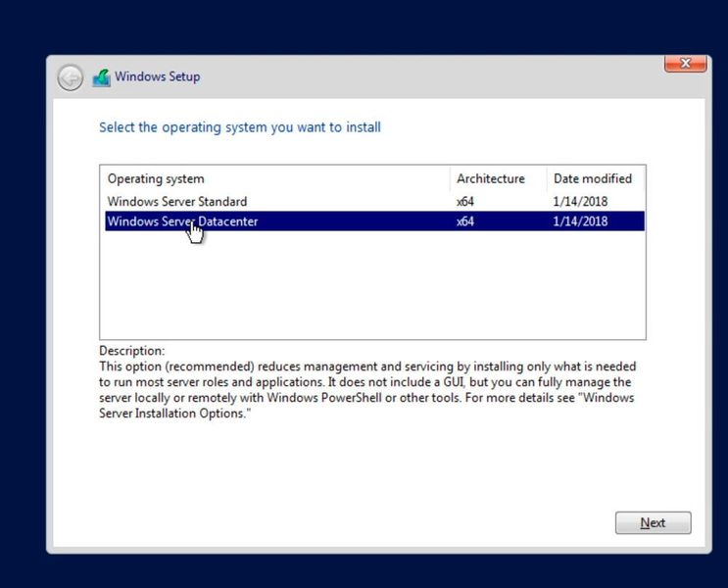Click 1/14/2018 in the Datacenter row
The width and height of the screenshot is (728, 588).
pyautogui.click(x=580, y=221)
